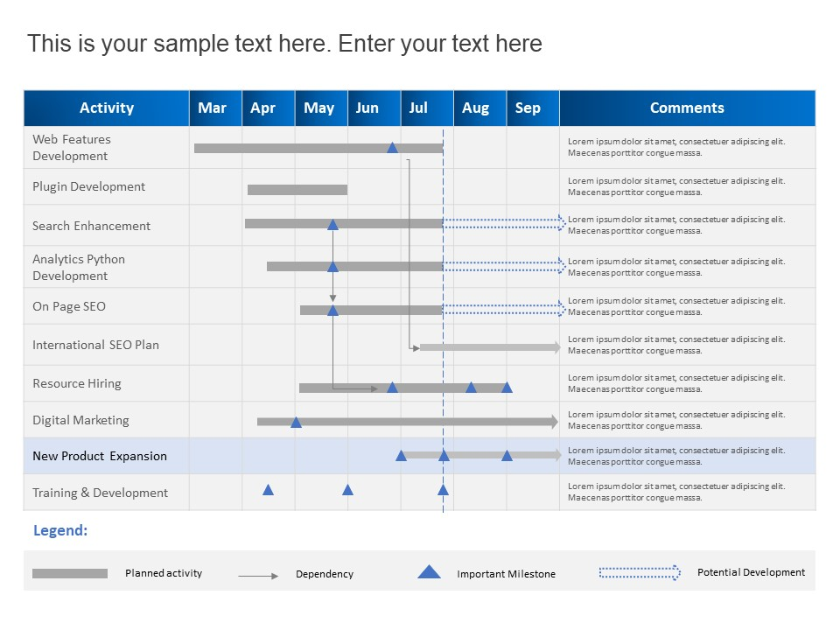Select the 'May' month header

tap(321, 108)
